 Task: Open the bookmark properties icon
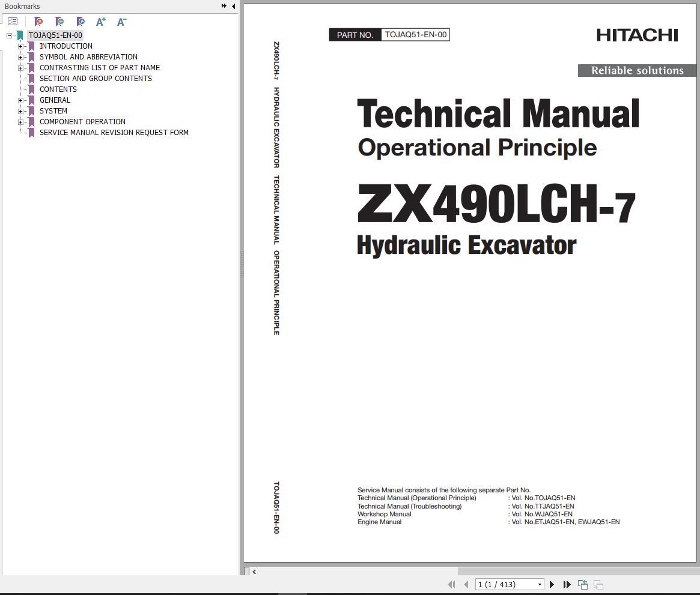(81, 22)
